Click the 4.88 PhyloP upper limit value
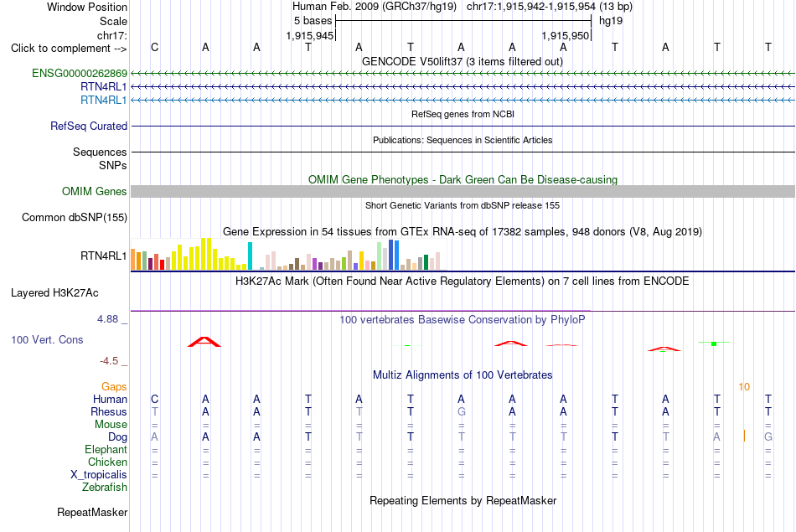Image resolution: width=796 pixels, height=532 pixels. (107, 319)
